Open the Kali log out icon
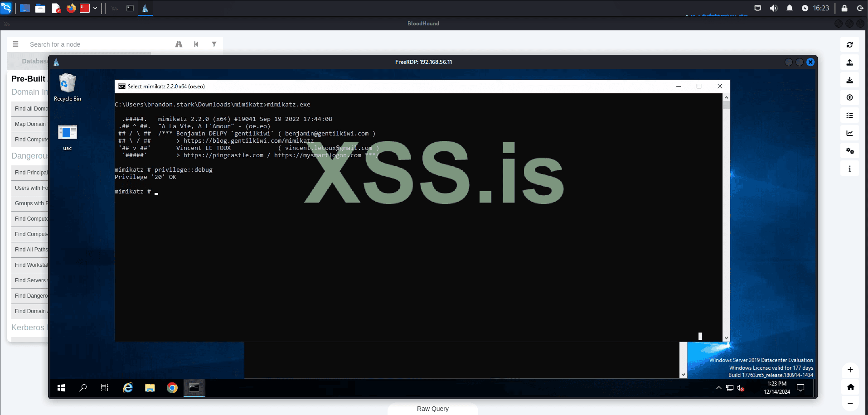Viewport: 868px width, 415px height. 860,8
